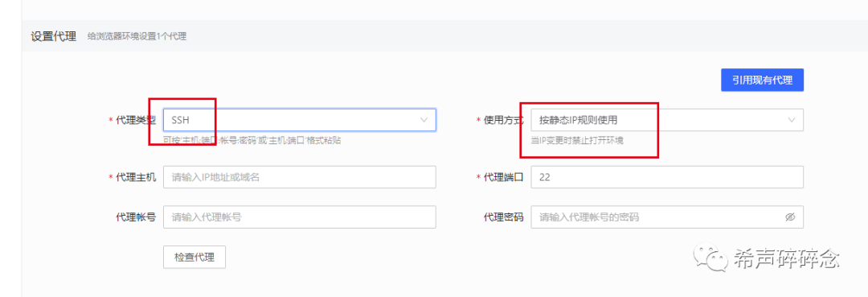Click the 给浏览器环境设置1个代理 subtitle text

(x=137, y=36)
